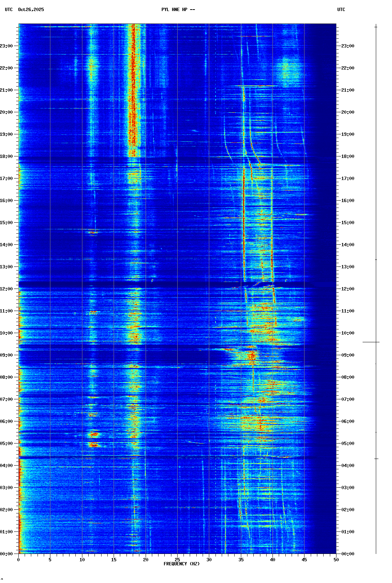Select the 18:00 label on the right time axis
Screen dimensions: 392x583
click(348, 156)
